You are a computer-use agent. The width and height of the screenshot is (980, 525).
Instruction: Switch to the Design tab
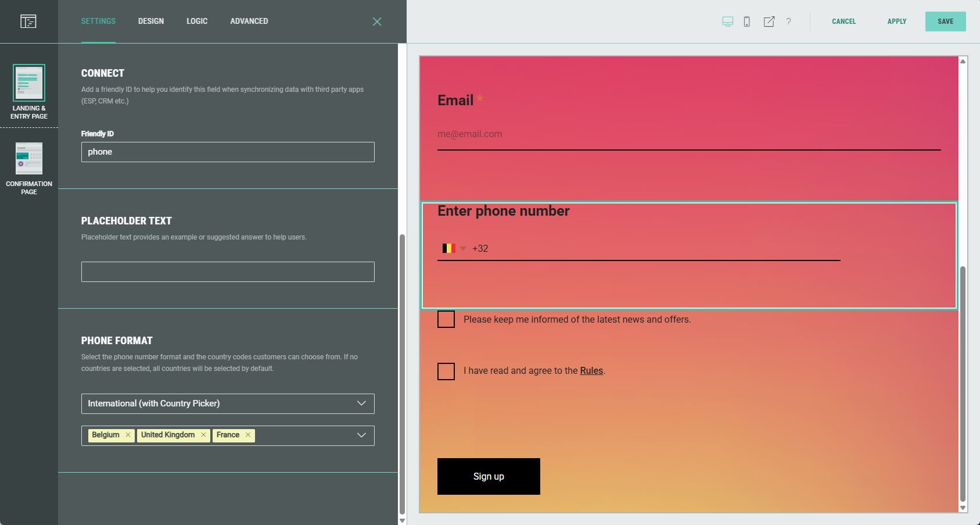click(151, 22)
